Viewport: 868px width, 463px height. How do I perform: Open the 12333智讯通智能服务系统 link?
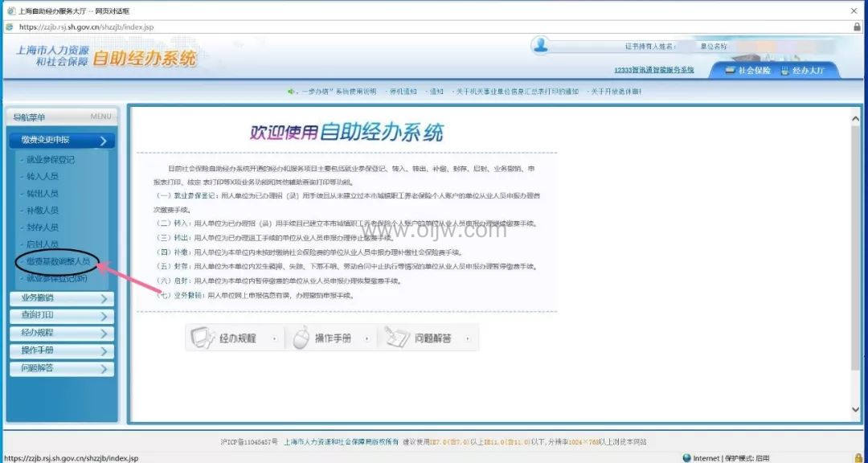[653, 71]
